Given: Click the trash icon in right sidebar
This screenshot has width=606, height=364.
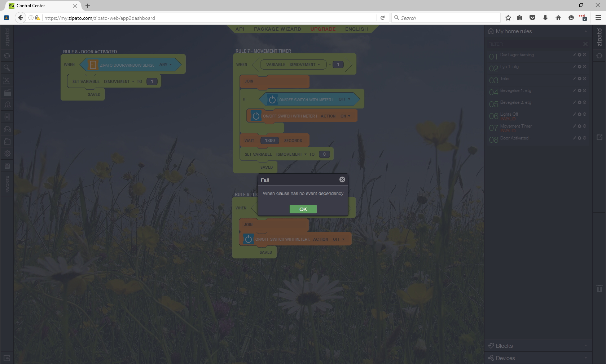Looking at the screenshot, I should click(x=600, y=288).
